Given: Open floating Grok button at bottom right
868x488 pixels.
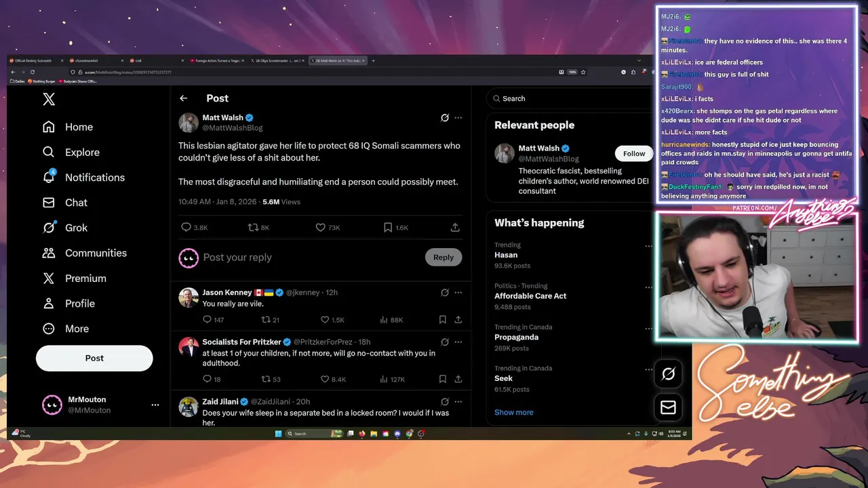Looking at the screenshot, I should click(x=669, y=374).
